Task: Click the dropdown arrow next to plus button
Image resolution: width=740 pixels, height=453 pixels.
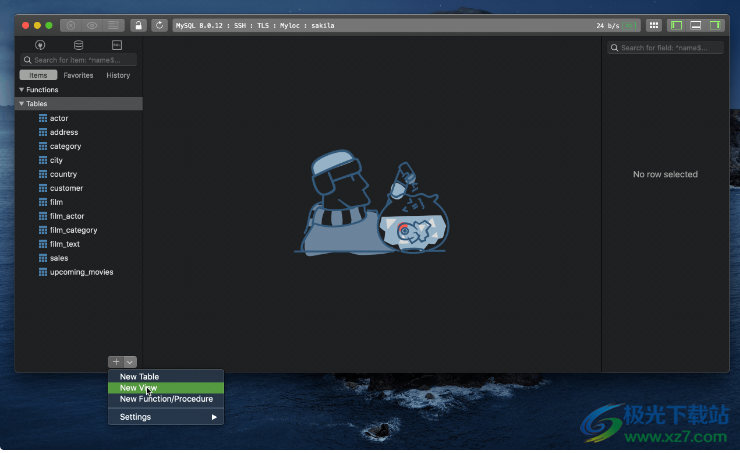Action: pyautogui.click(x=130, y=362)
